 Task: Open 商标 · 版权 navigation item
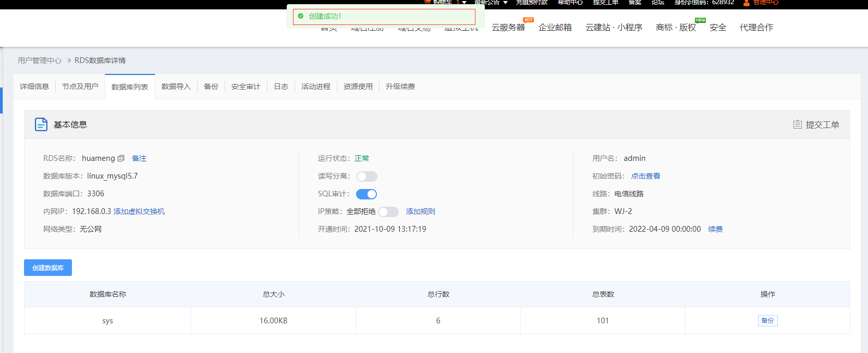point(676,27)
